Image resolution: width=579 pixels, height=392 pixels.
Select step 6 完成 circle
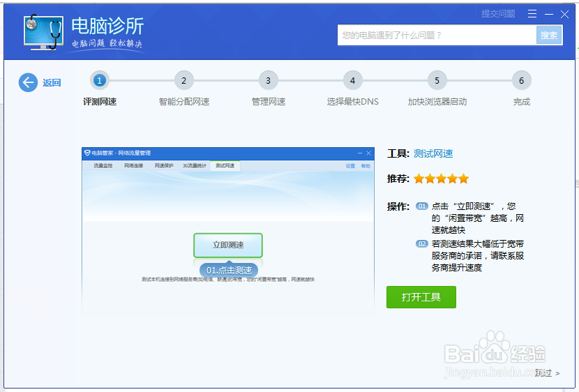pos(521,80)
